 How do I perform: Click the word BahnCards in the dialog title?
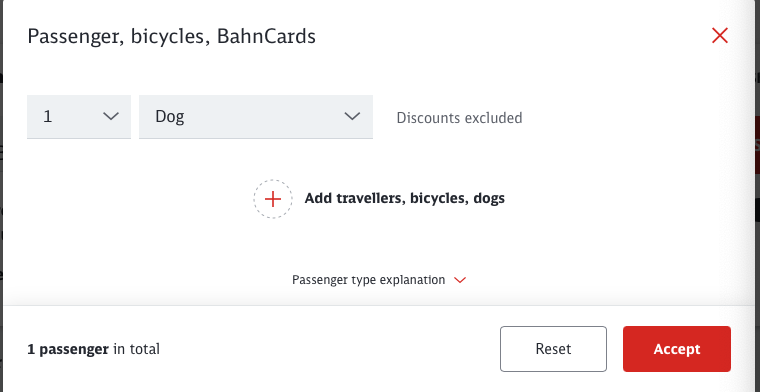(266, 36)
